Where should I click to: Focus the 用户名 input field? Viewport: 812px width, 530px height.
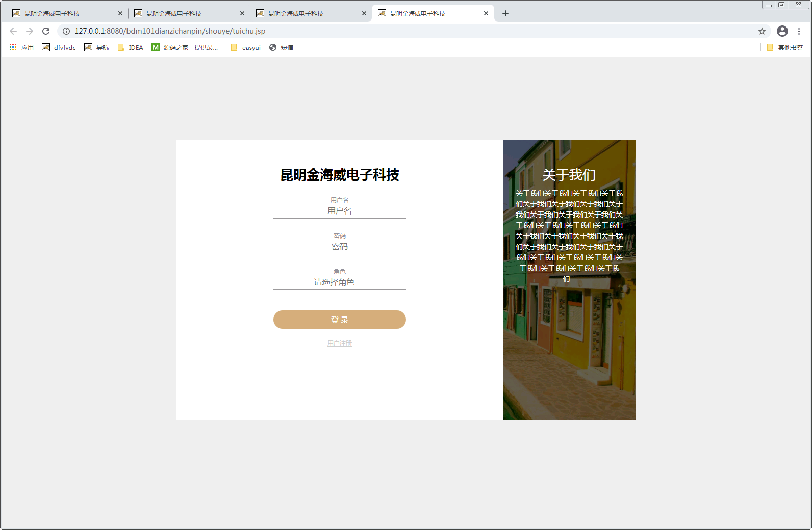(x=340, y=211)
